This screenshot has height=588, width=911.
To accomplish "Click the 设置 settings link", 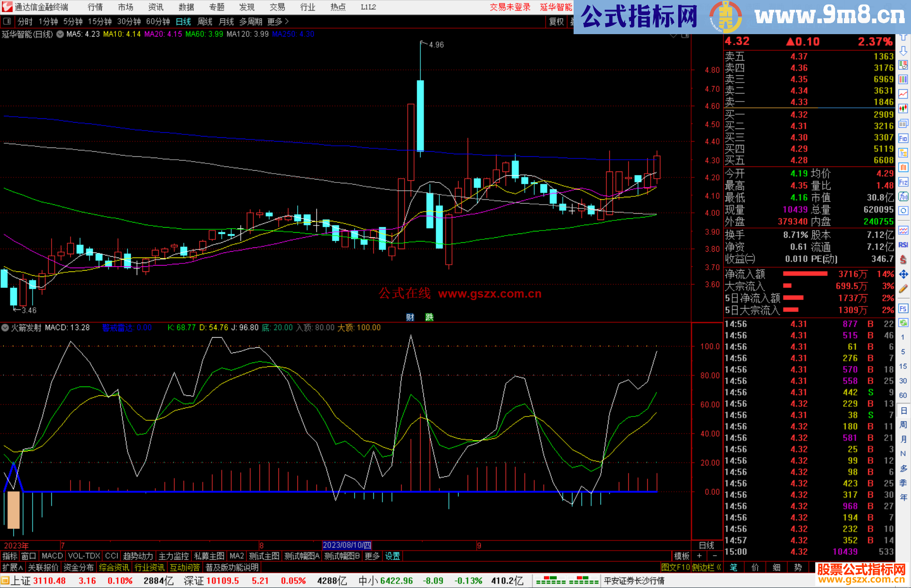I will 392,556.
